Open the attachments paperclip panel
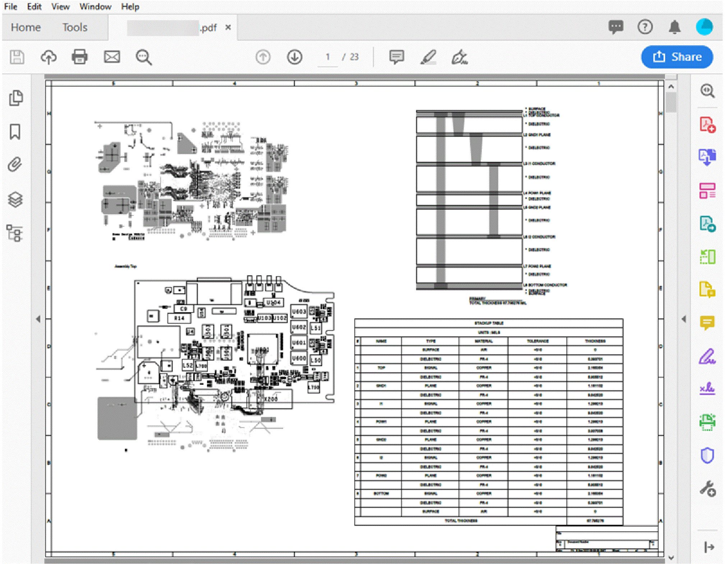Viewport: 728px width, 564px height. pyautogui.click(x=15, y=165)
